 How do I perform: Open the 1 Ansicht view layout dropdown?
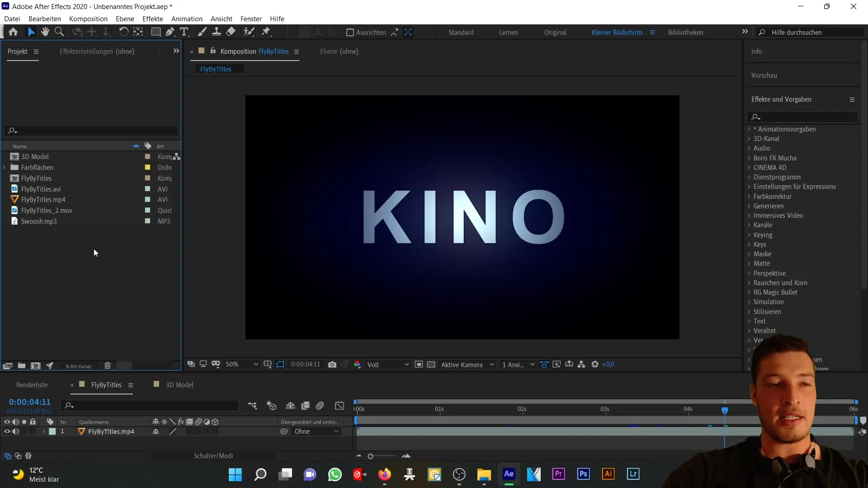518,365
